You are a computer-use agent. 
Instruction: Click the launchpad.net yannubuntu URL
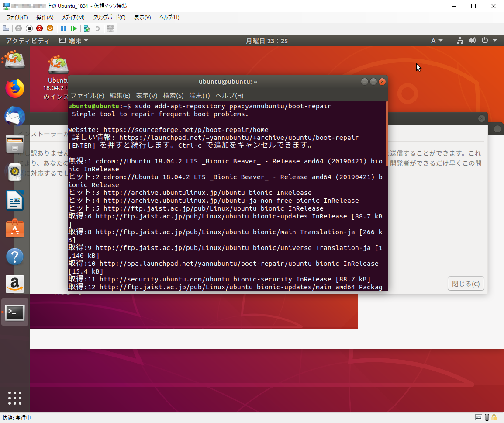click(238, 138)
